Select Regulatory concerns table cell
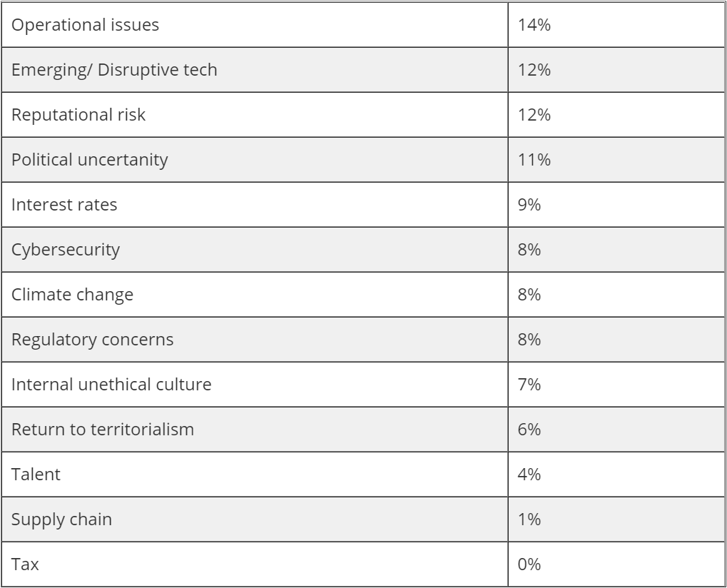 93,340
